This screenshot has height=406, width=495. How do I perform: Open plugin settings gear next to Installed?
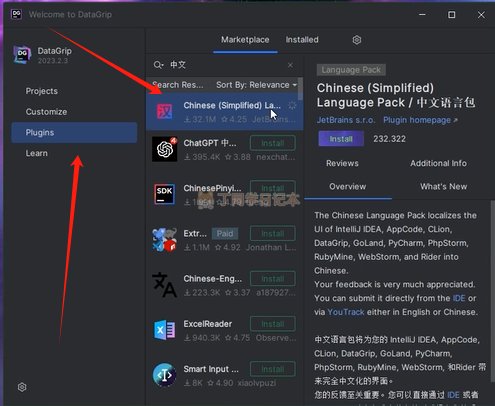[x=357, y=40]
